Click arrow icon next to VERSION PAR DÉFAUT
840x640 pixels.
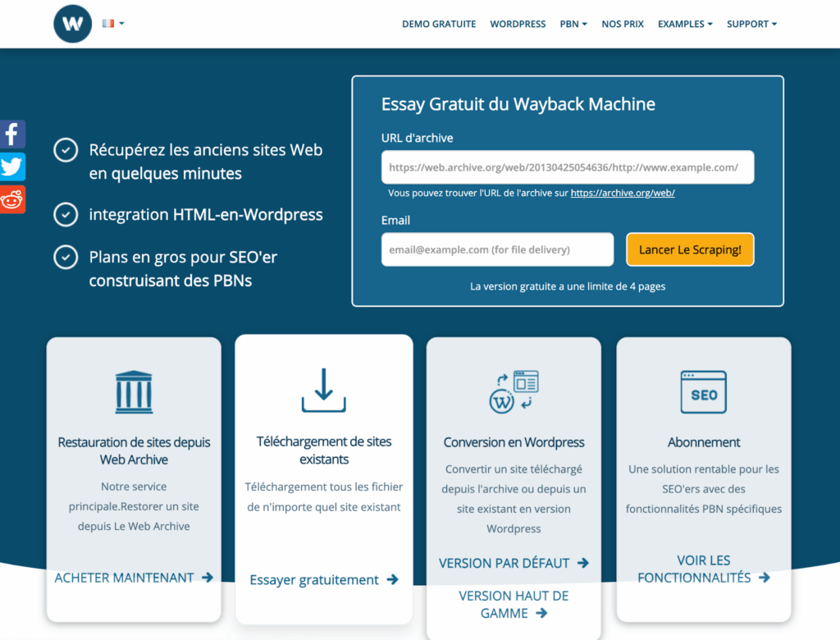[583, 563]
